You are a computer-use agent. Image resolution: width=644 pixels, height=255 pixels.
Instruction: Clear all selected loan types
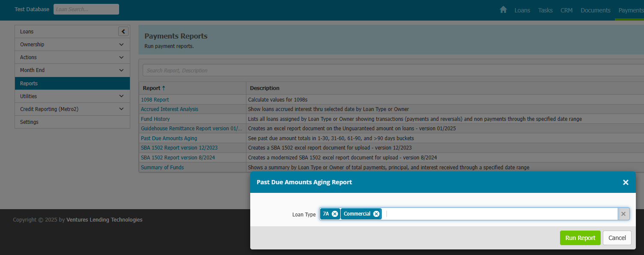[623, 214]
